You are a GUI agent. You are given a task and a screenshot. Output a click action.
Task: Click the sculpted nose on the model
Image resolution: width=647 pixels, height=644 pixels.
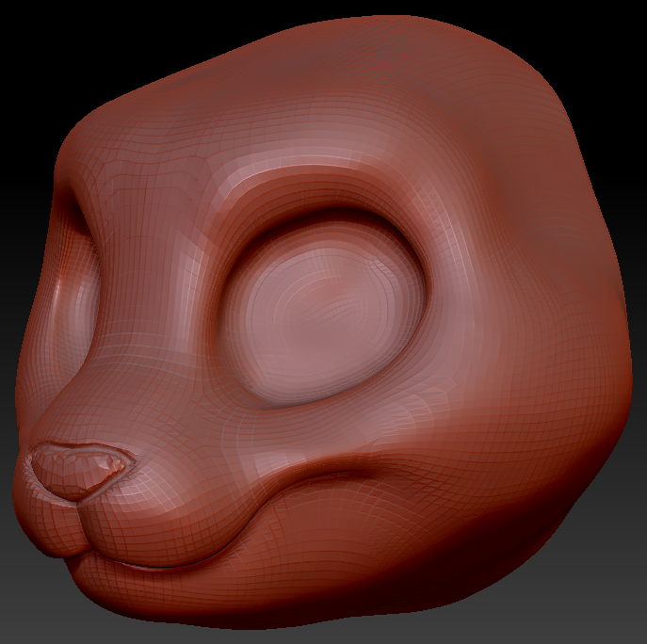pos(83,472)
